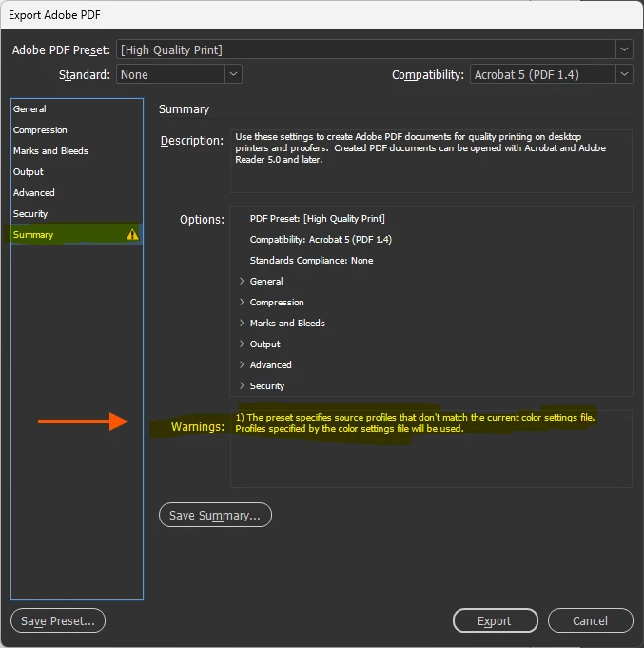Open the Standard dropdown arrow
This screenshot has width=644, height=648.
[x=233, y=74]
